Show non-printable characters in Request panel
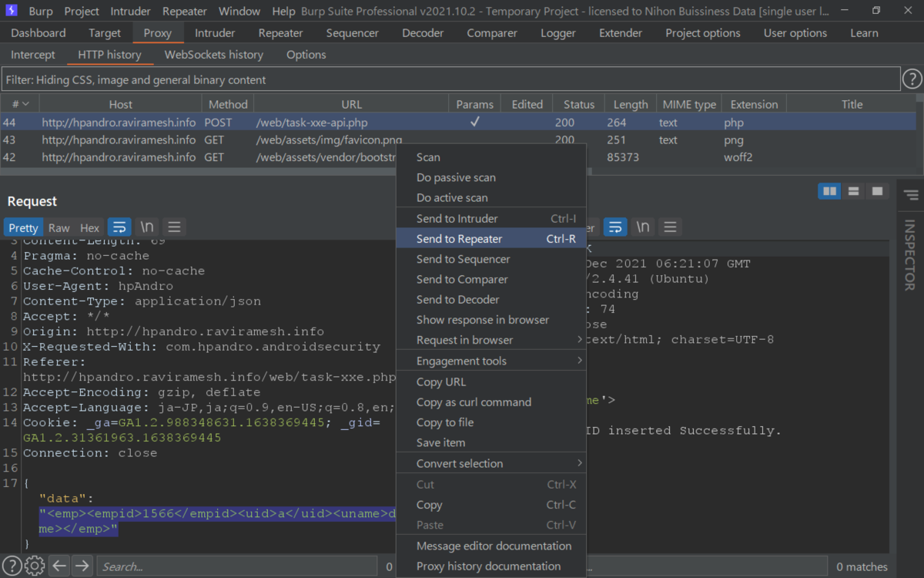Image resolution: width=924 pixels, height=578 pixels. click(x=147, y=227)
